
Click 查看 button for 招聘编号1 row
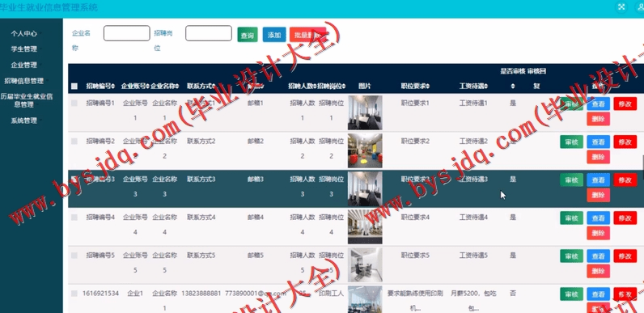tap(598, 104)
